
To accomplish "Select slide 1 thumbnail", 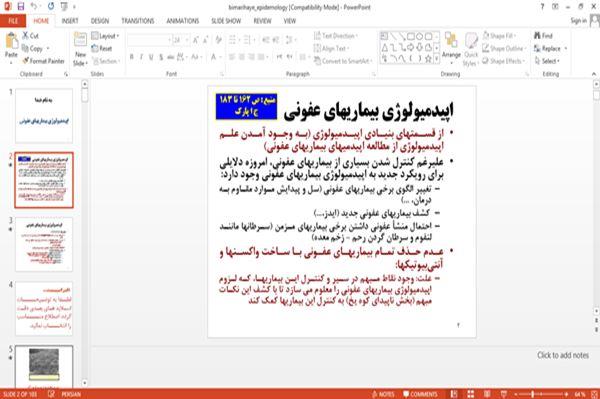I will pyautogui.click(x=44, y=116).
